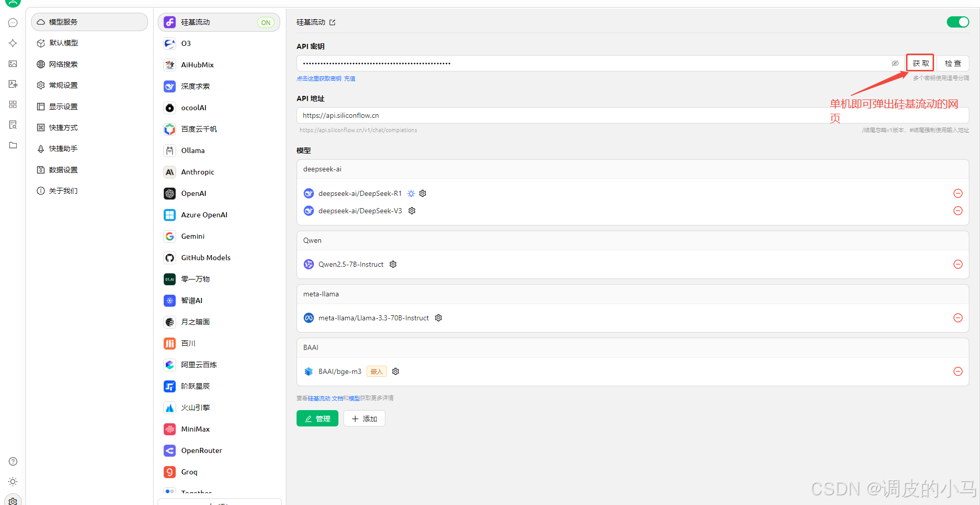Select the 深度求索 provider
This screenshot has width=980, height=505.
219,86
